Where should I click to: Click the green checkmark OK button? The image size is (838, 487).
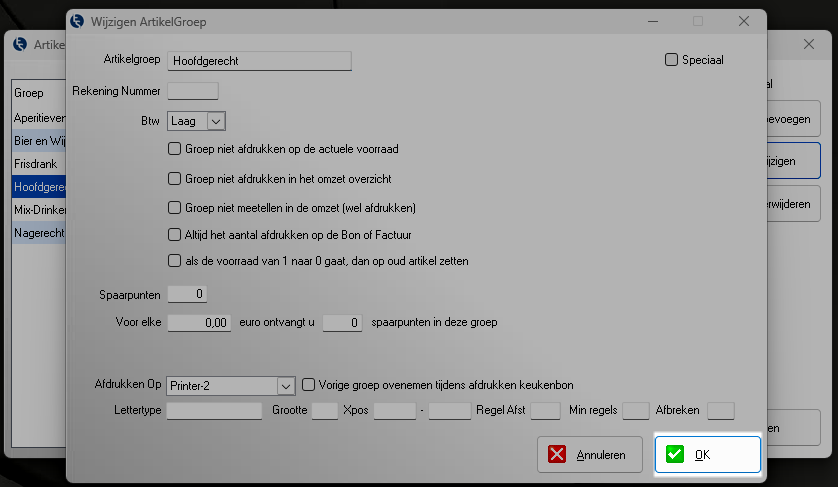[707, 454]
